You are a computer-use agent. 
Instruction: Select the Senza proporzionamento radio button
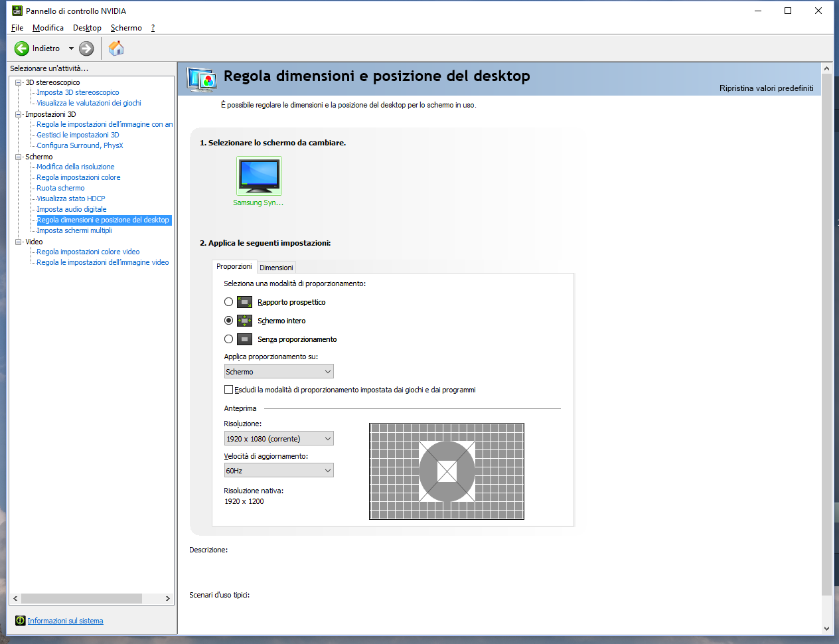[x=229, y=339]
